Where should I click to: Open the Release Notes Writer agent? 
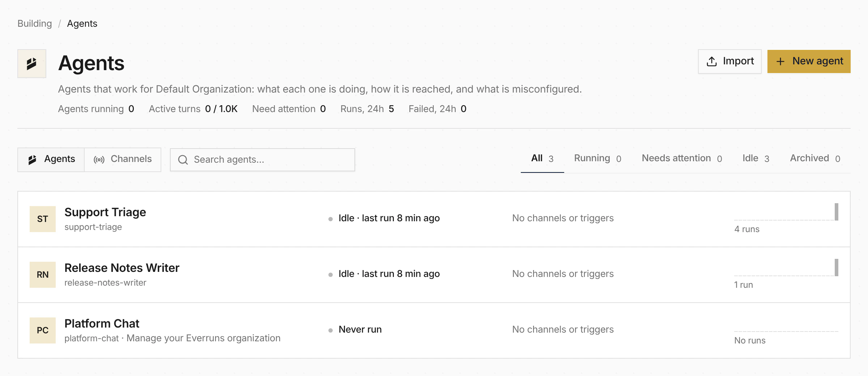click(x=434, y=275)
